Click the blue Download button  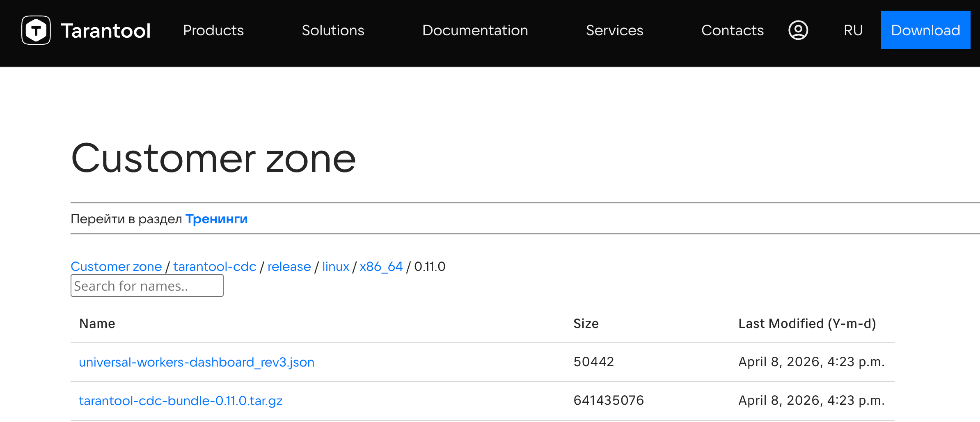click(x=925, y=30)
